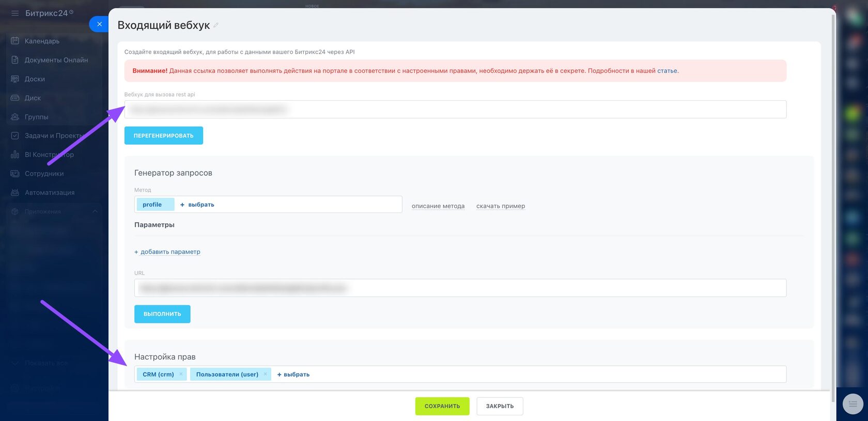Click the Группы people icon
868x421 pixels.
pyautogui.click(x=15, y=117)
